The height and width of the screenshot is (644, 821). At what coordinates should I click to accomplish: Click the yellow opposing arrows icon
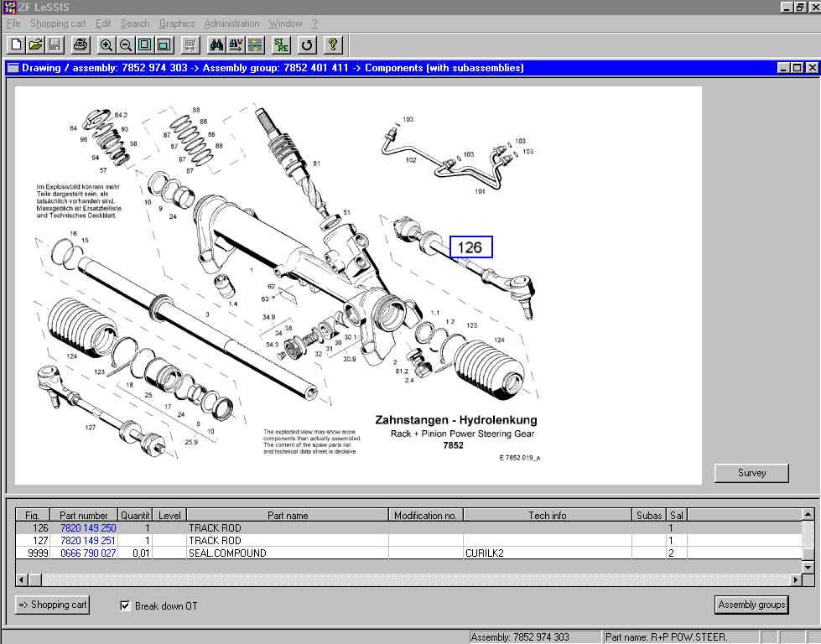click(255, 45)
